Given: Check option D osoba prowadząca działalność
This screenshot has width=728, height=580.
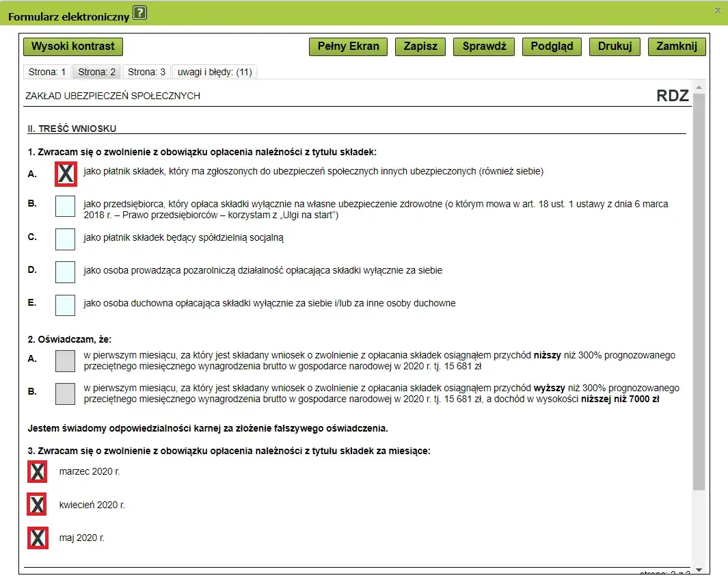Looking at the screenshot, I should (65, 272).
